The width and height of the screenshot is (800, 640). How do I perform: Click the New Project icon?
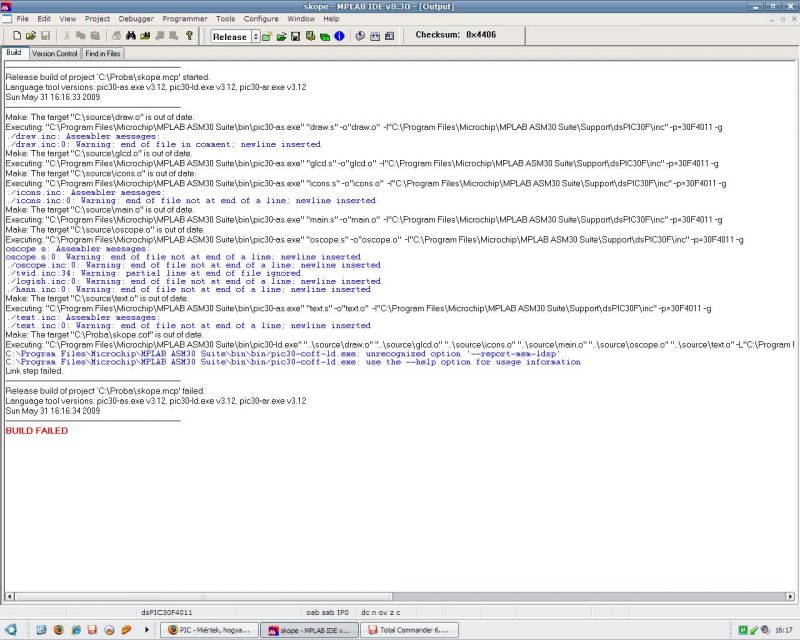266,36
